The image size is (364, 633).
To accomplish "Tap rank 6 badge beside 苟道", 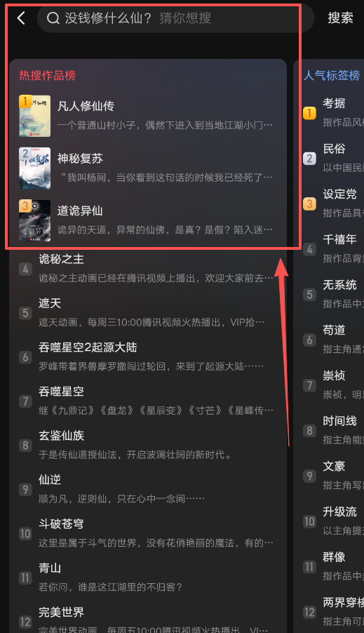I will (x=309, y=340).
